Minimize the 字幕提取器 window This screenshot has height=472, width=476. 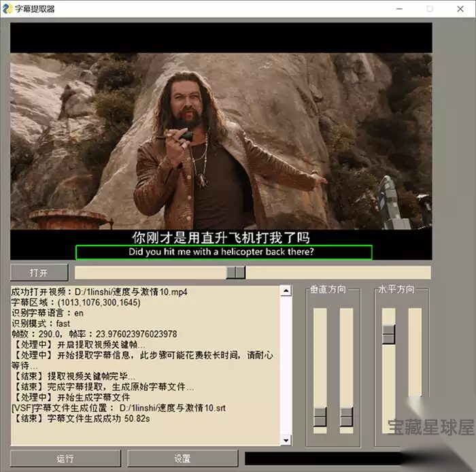(x=400, y=9)
